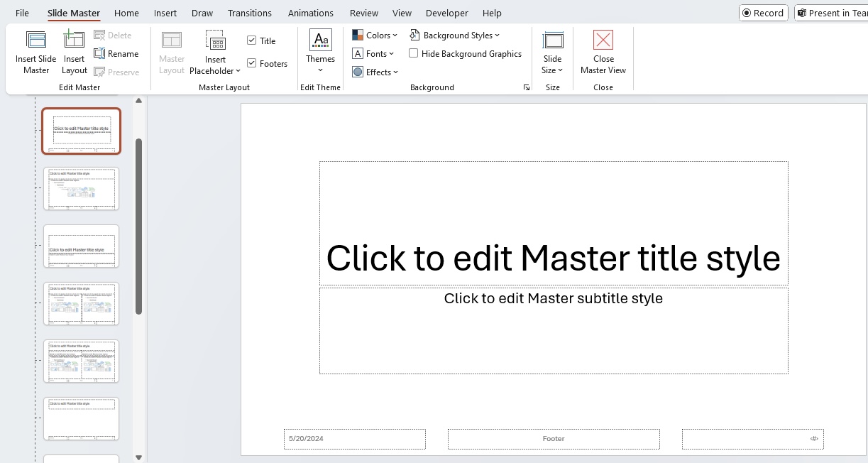
Task: Expand the Fonts dropdown arrow
Action: tap(392, 54)
